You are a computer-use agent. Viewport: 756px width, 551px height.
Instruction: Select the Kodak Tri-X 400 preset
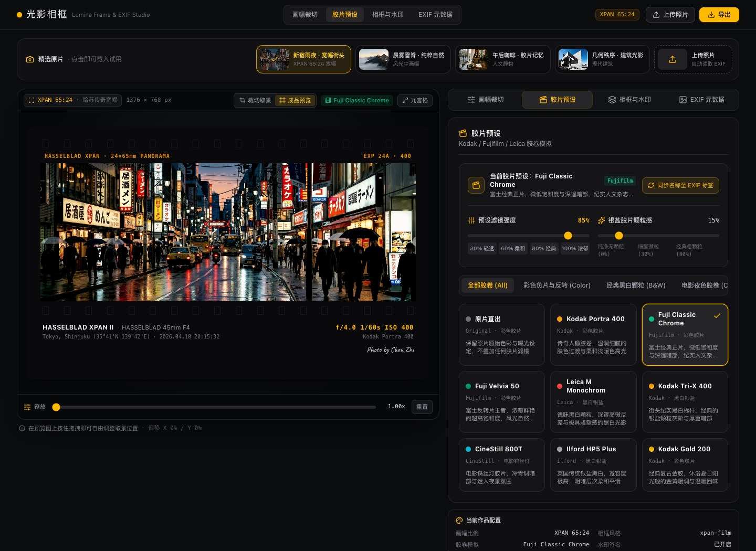pyautogui.click(x=685, y=402)
